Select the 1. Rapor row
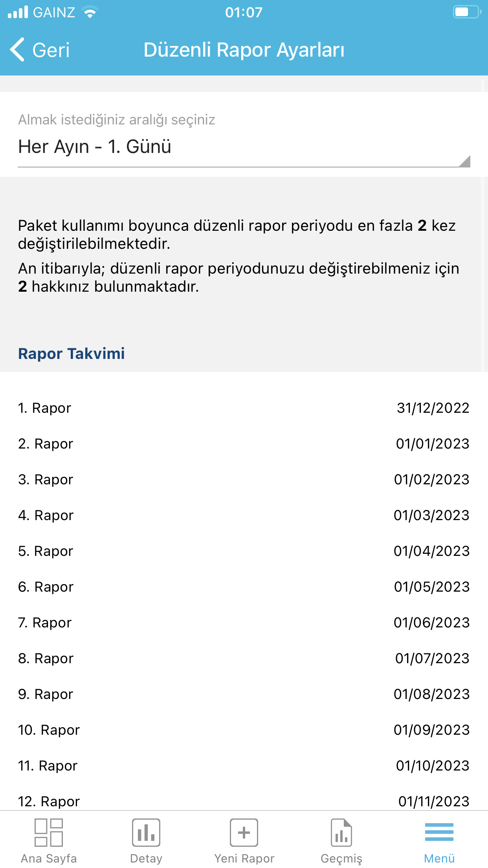488x868 pixels. pos(244,408)
